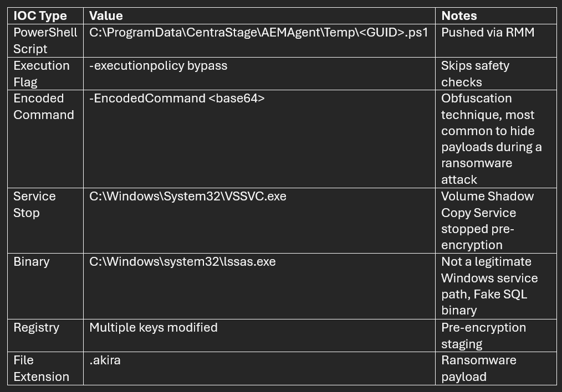Click the "IOC Type" column header

coord(40,16)
